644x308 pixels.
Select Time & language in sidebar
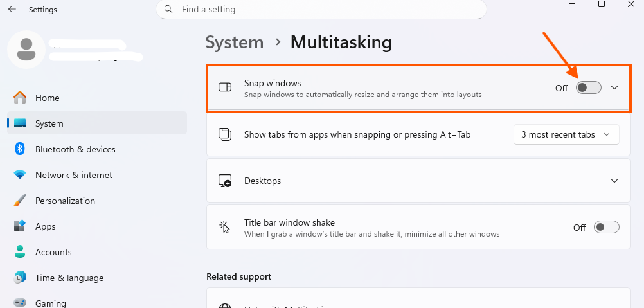pyautogui.click(x=69, y=278)
